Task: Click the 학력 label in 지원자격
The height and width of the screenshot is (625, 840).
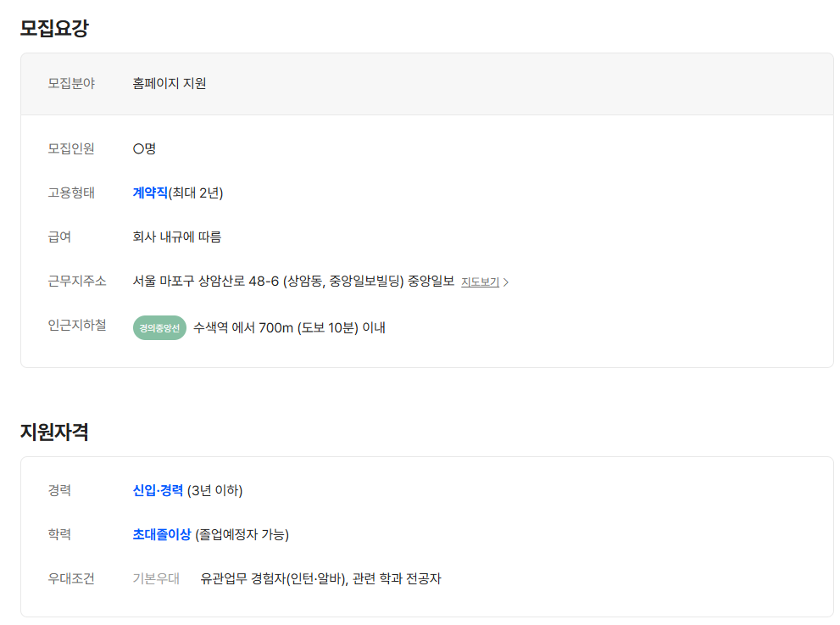Action: point(58,533)
